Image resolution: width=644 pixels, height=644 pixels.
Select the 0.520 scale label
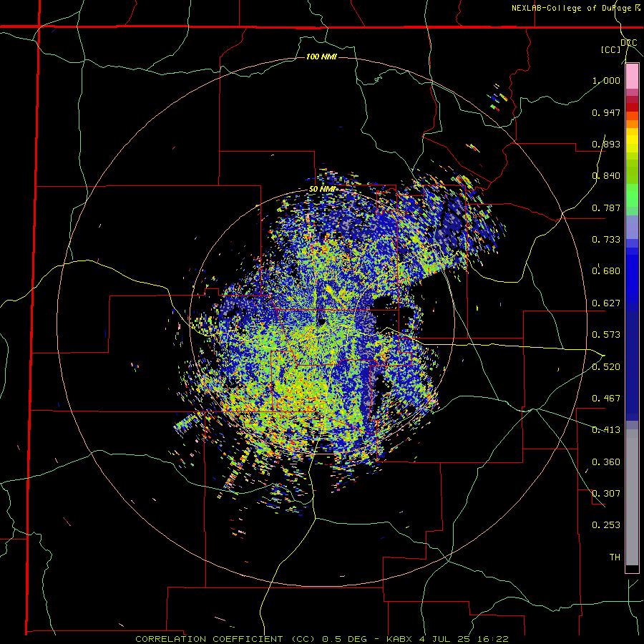(606, 366)
